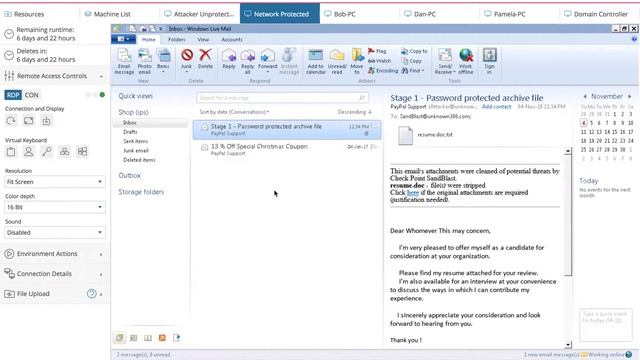Open the Items ribbon button

[x=163, y=61]
